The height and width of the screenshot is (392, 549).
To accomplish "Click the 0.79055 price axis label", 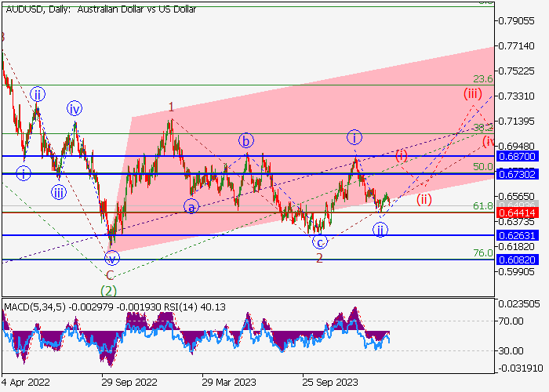I will 516,21.
